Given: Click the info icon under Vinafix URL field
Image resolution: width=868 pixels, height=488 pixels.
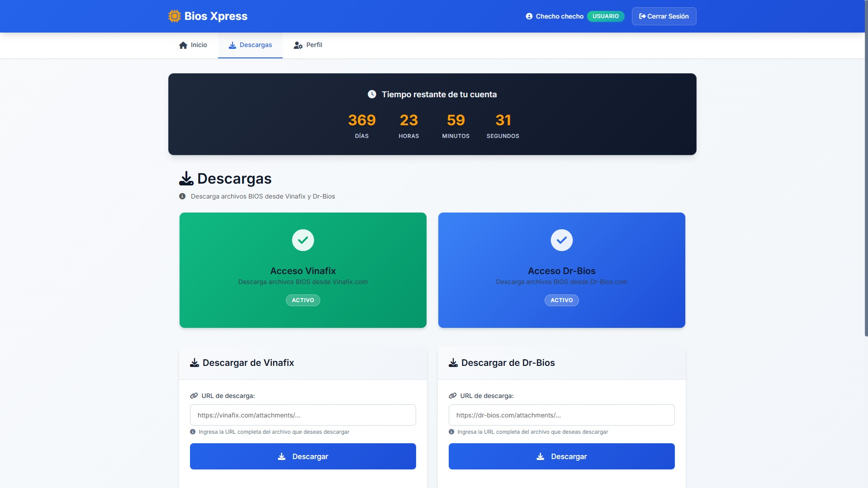Looking at the screenshot, I should [193, 432].
